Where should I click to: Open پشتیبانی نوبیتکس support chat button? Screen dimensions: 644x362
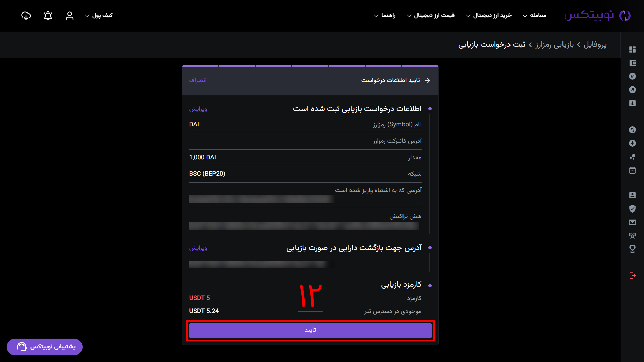[x=45, y=347]
